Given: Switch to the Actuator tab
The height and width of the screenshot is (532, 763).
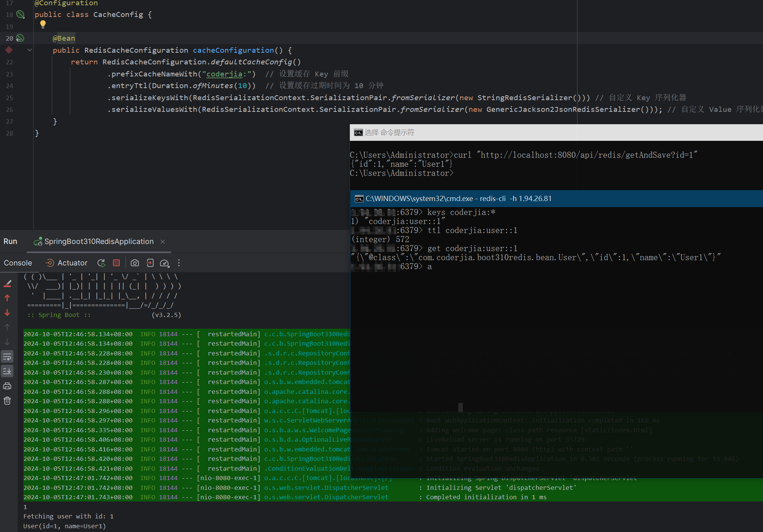Looking at the screenshot, I should 67,263.
